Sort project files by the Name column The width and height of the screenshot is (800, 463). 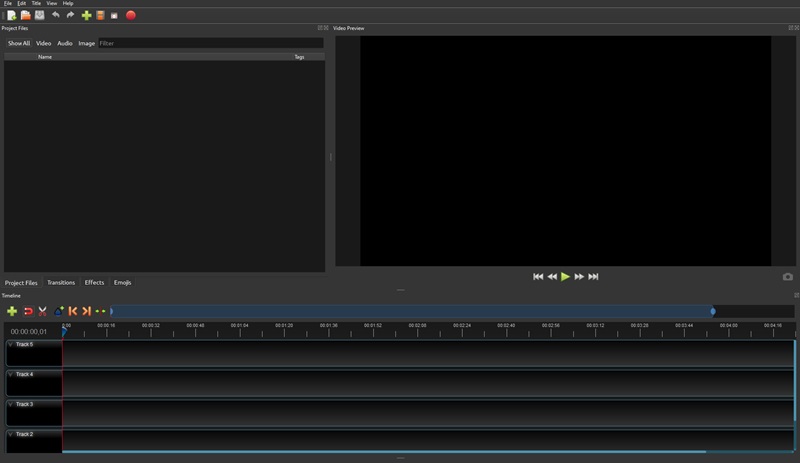coord(45,57)
